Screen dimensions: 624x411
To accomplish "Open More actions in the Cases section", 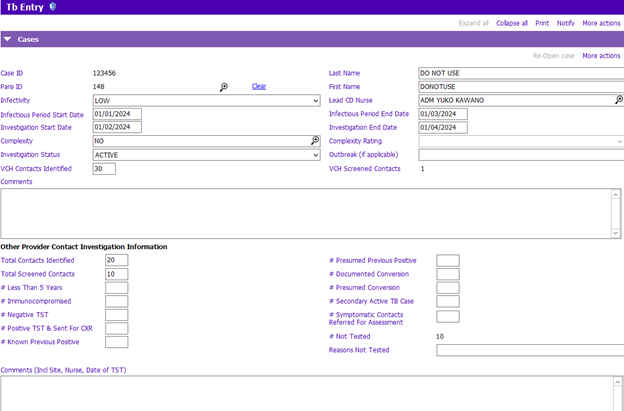I will 601,56.
